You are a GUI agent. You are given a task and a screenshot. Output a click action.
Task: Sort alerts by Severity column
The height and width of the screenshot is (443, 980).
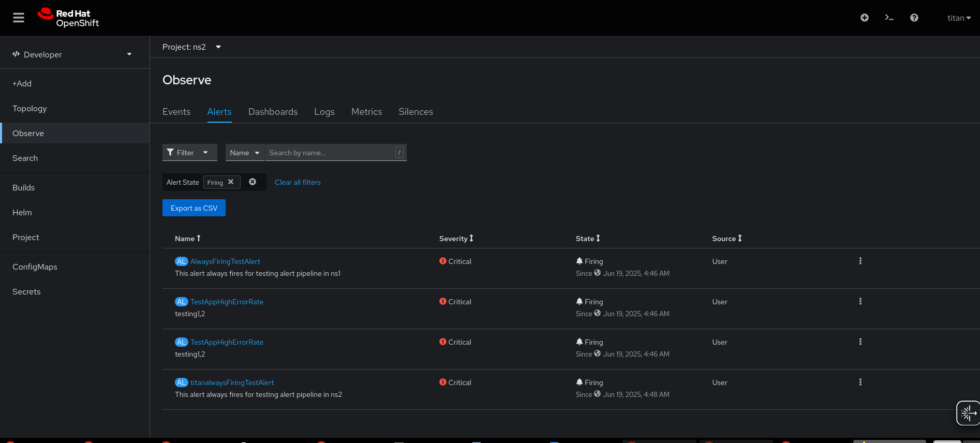(x=456, y=239)
